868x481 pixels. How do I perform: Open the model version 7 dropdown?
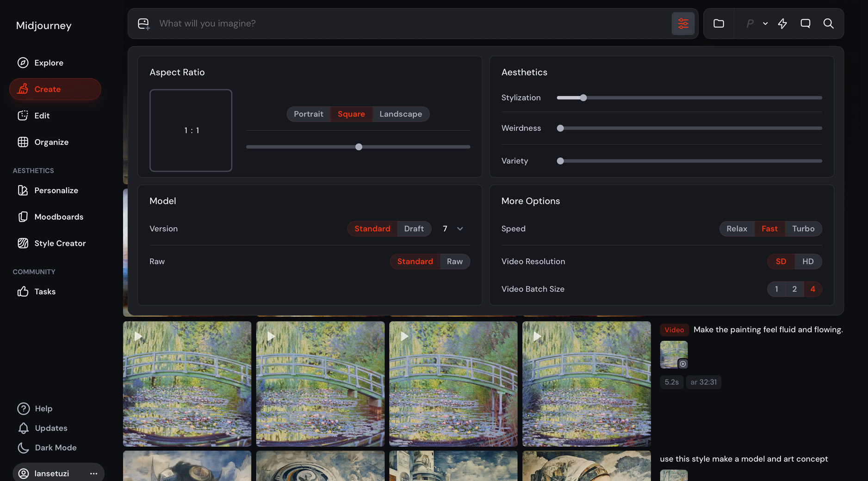point(453,229)
